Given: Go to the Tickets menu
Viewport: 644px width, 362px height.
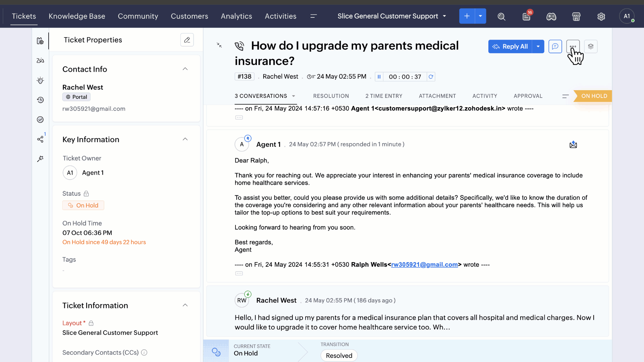Looking at the screenshot, I should (24, 16).
